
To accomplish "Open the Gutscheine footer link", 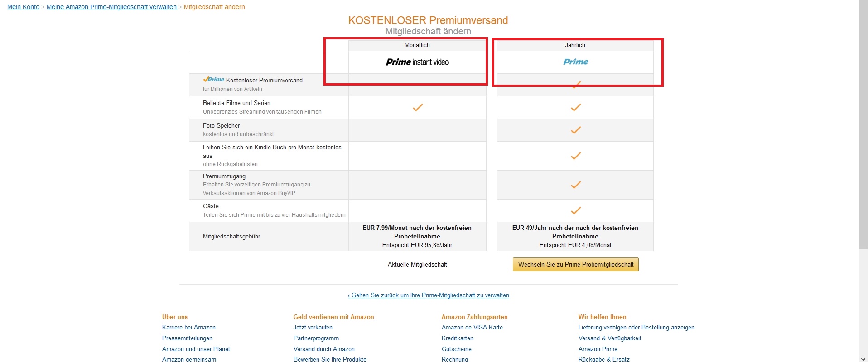I will 456,349.
